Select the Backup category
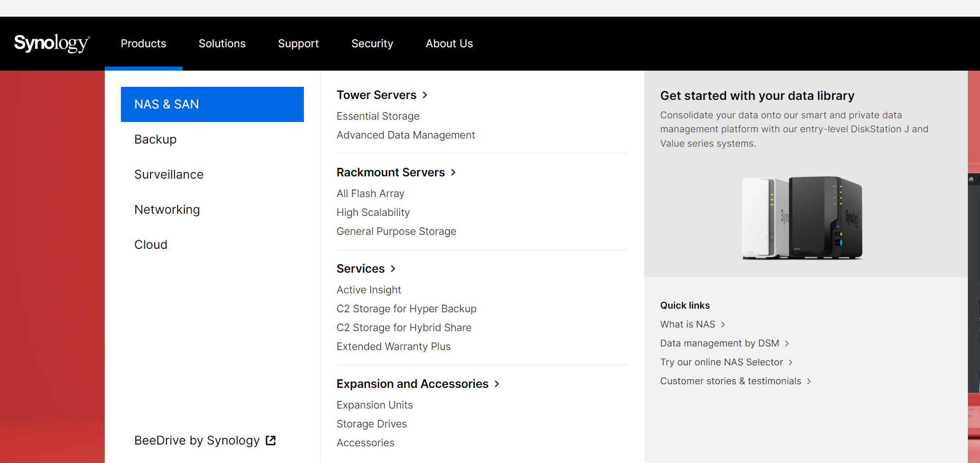The height and width of the screenshot is (463, 980). [x=156, y=139]
